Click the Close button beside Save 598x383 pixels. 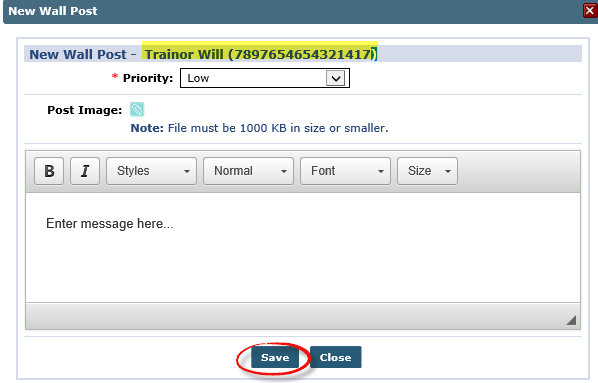336,357
